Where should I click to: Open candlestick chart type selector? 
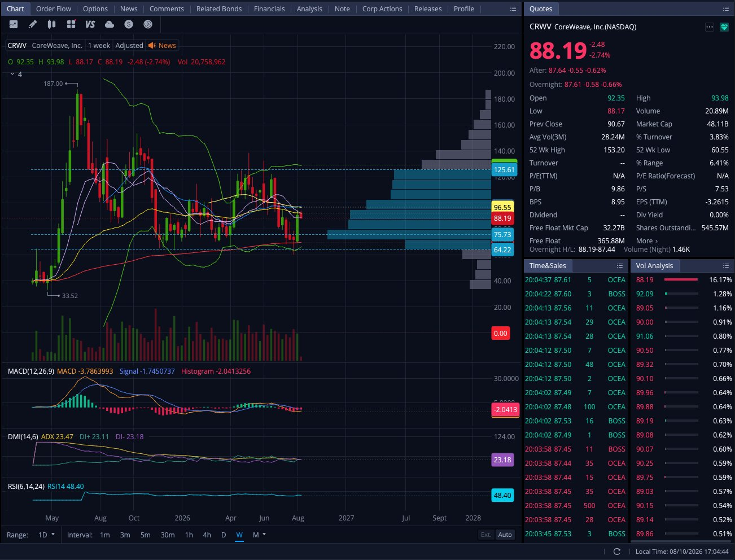click(51, 24)
